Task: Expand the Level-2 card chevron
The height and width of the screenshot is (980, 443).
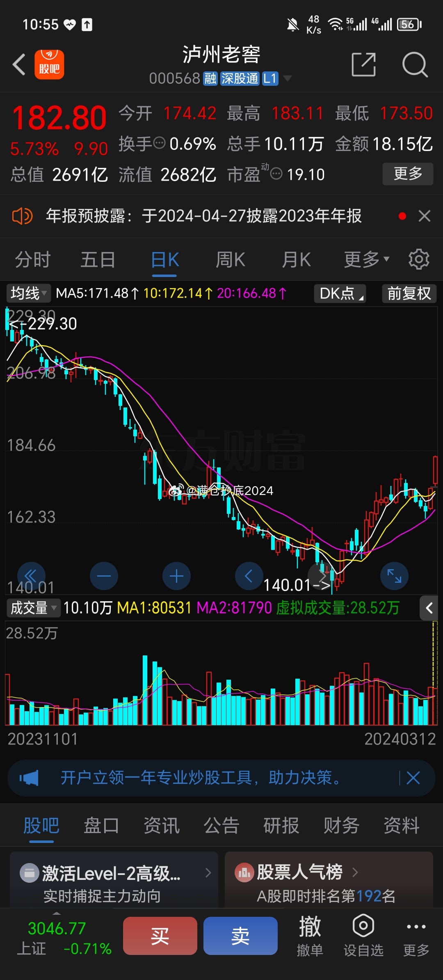Action: click(x=208, y=872)
